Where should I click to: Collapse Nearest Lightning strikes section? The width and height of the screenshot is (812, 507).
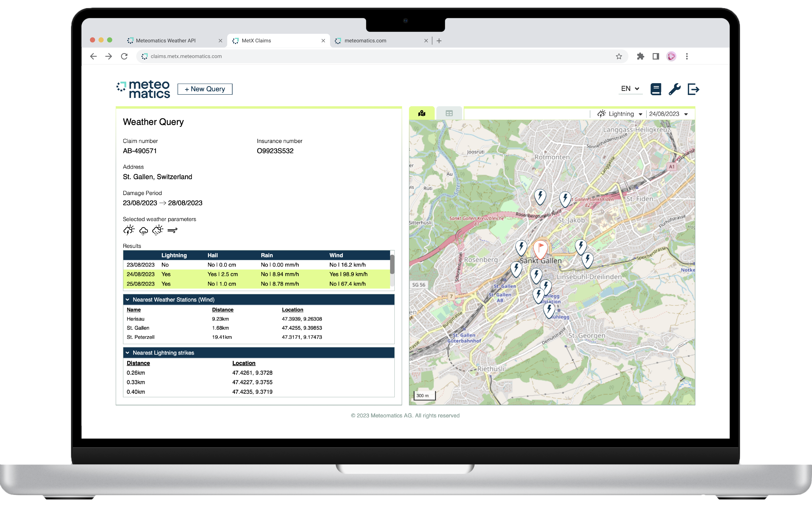[x=128, y=353]
